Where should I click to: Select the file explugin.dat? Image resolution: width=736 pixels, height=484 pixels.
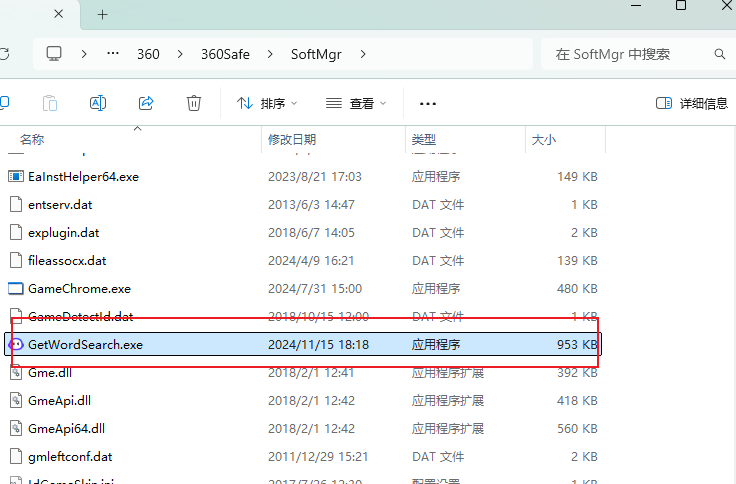pos(64,233)
